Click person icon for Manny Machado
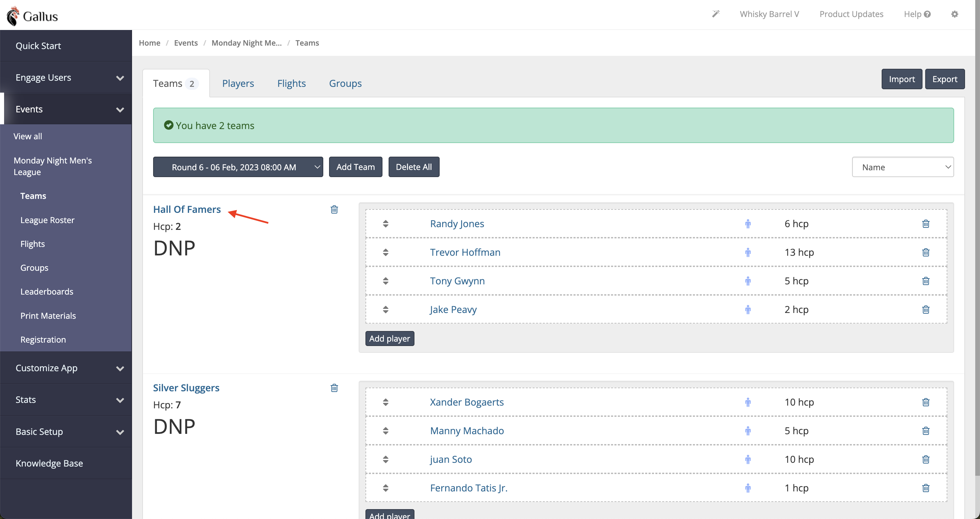Image resolution: width=980 pixels, height=519 pixels. [748, 431]
